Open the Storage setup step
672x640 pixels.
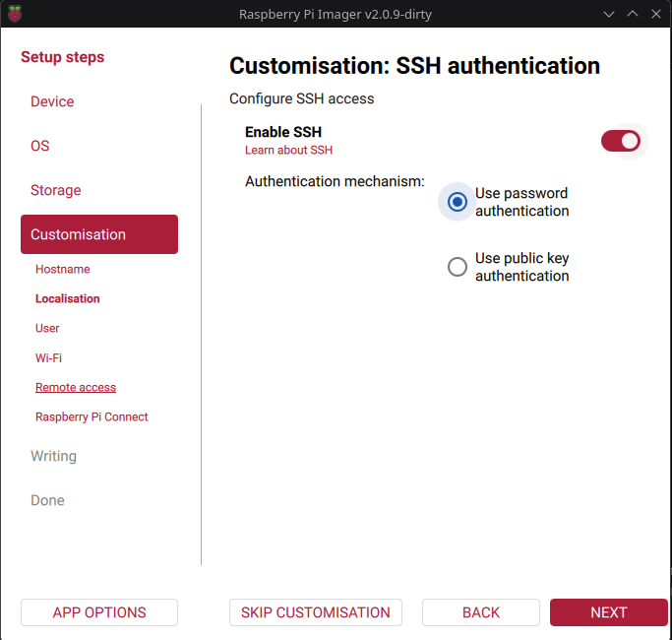coord(56,190)
